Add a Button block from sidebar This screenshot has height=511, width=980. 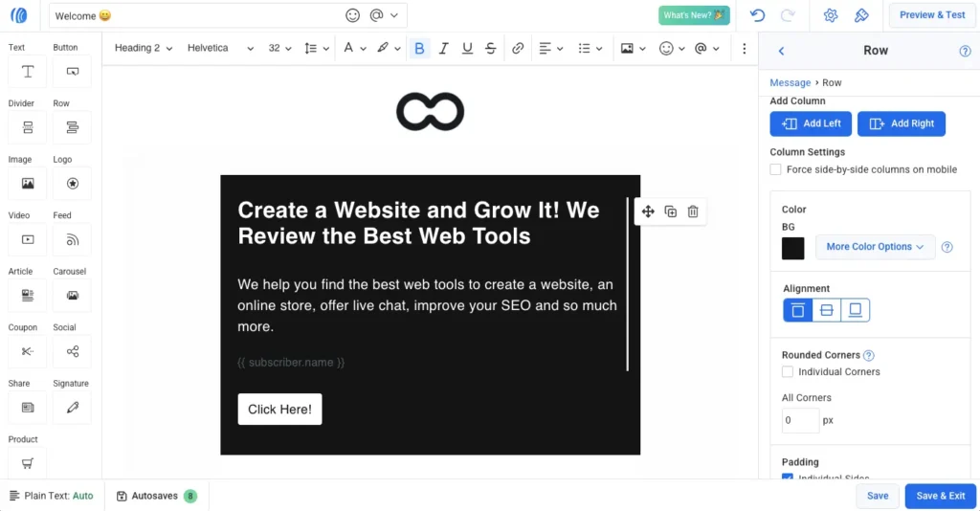pyautogui.click(x=73, y=72)
